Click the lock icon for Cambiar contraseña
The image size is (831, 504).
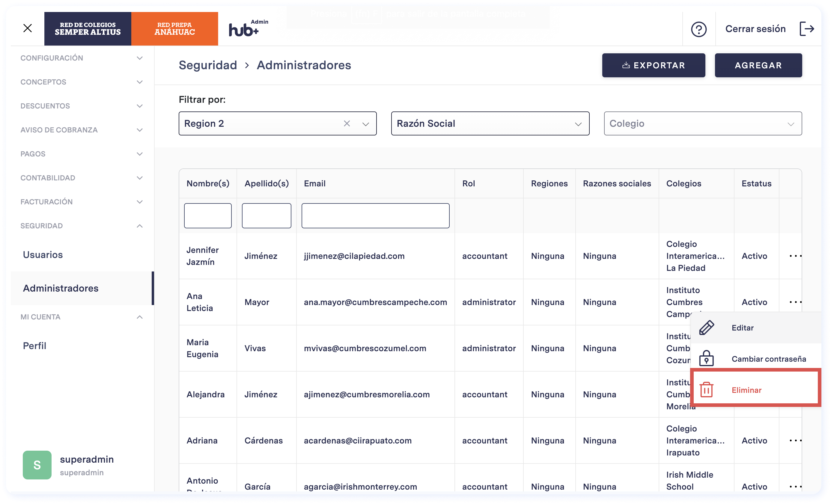click(706, 358)
